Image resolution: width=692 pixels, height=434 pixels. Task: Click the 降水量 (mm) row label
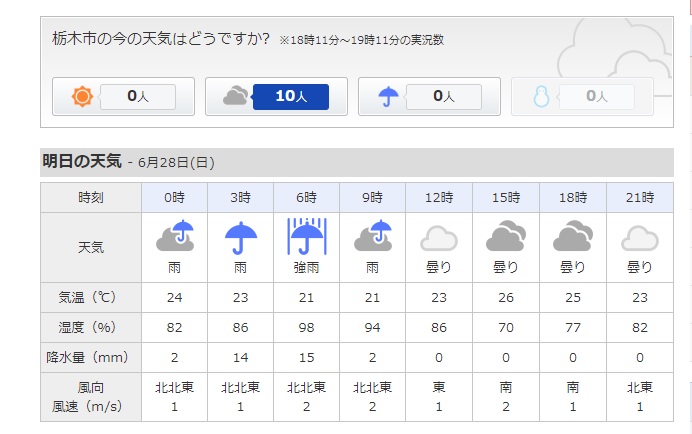pyautogui.click(x=90, y=356)
